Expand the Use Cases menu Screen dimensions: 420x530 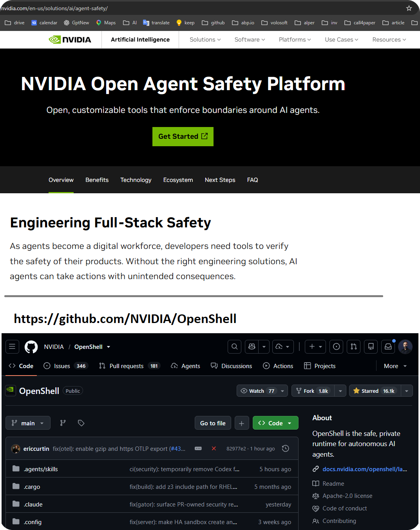tap(342, 40)
